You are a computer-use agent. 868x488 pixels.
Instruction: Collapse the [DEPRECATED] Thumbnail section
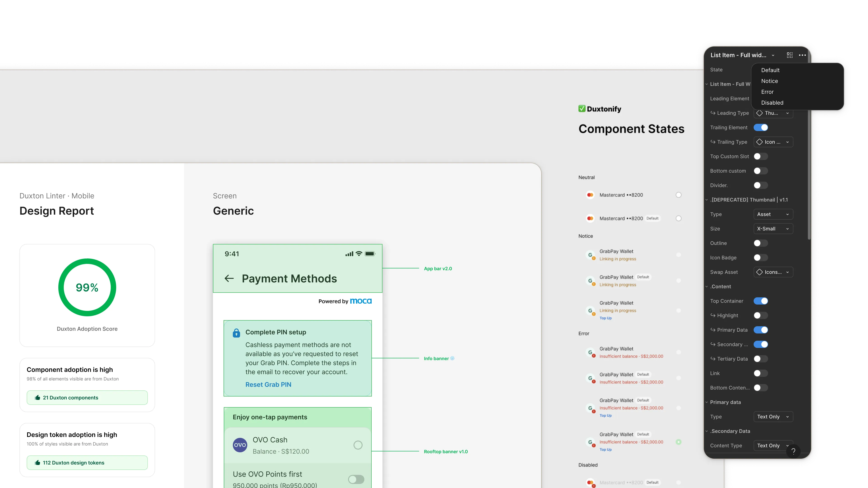707,200
